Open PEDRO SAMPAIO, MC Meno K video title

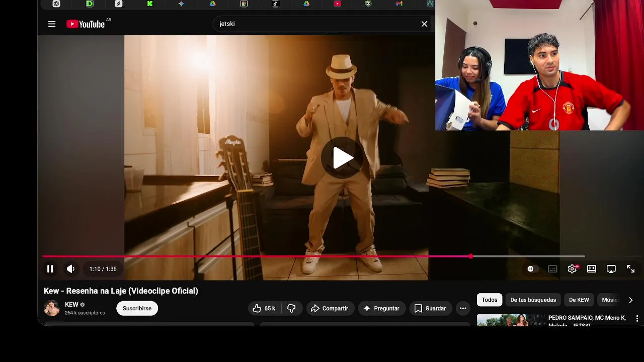(587, 321)
